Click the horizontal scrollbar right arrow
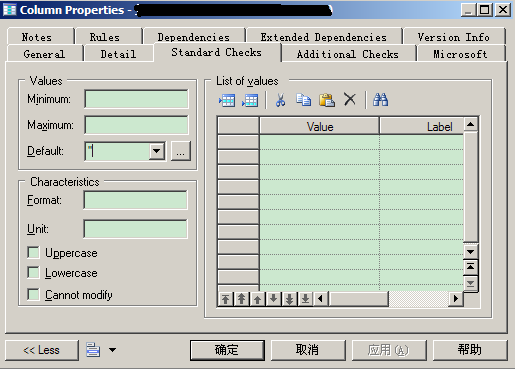The height and width of the screenshot is (369, 515). pos(456,298)
